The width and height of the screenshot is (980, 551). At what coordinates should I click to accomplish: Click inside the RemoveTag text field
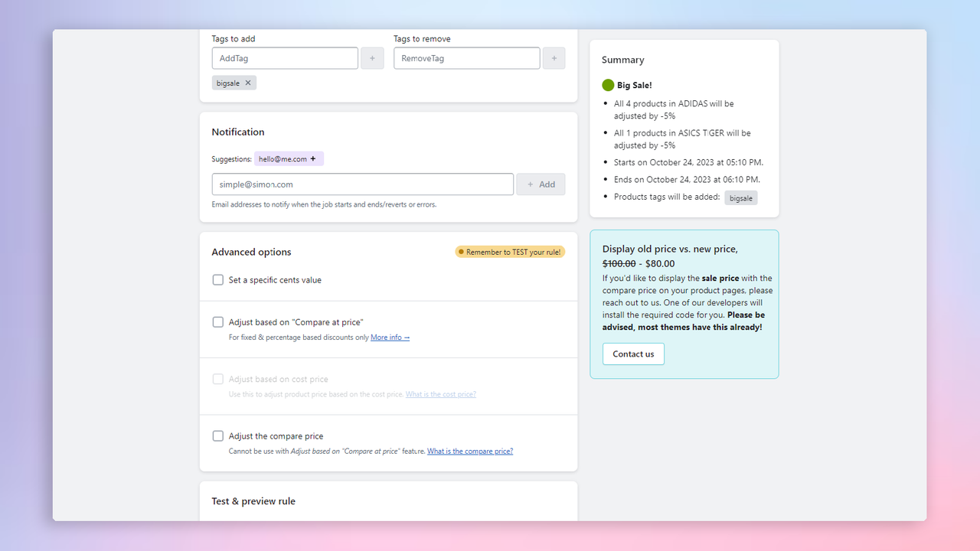[465, 57]
